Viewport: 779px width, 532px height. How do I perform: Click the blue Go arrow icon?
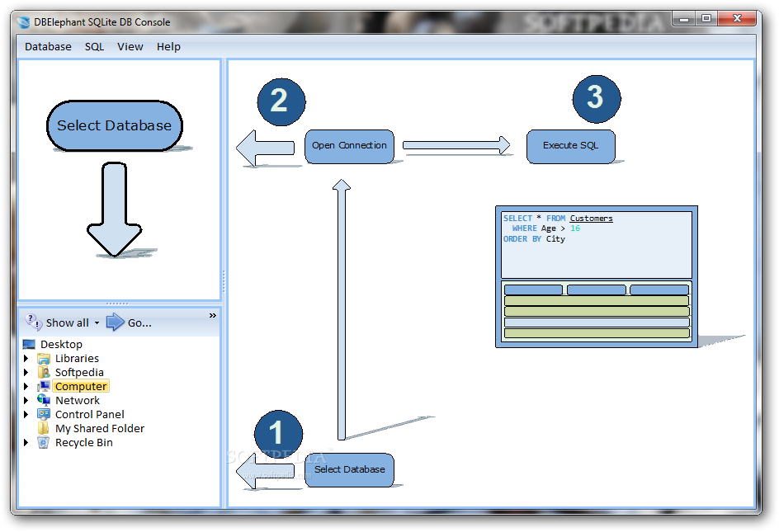tap(116, 322)
